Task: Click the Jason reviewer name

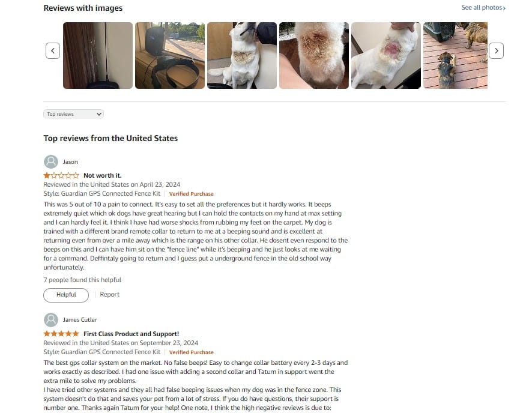Action: tap(70, 162)
